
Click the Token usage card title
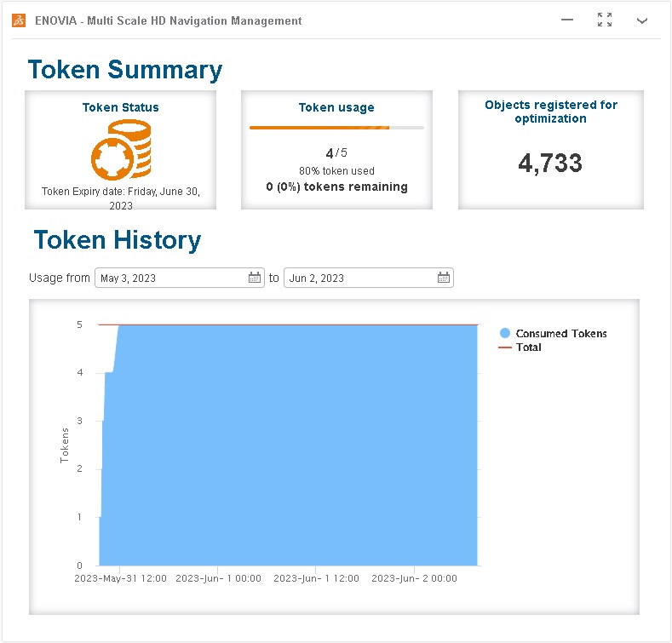(x=336, y=107)
